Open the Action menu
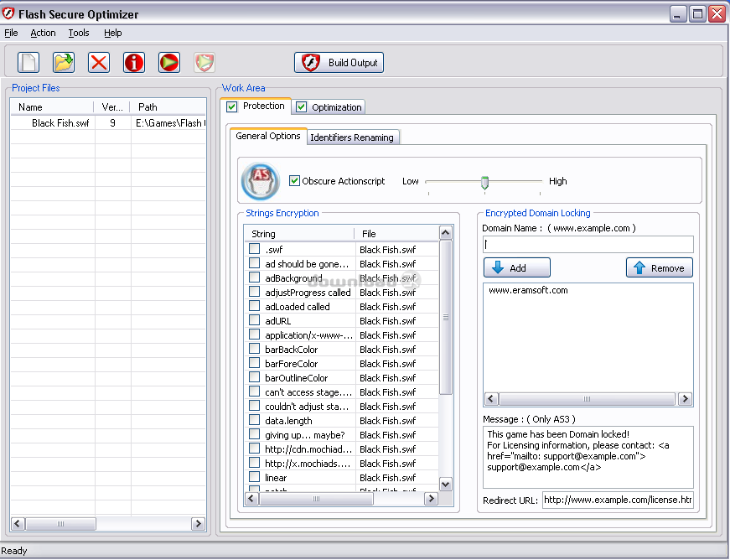Image resolution: width=730 pixels, height=560 pixels. click(x=43, y=33)
